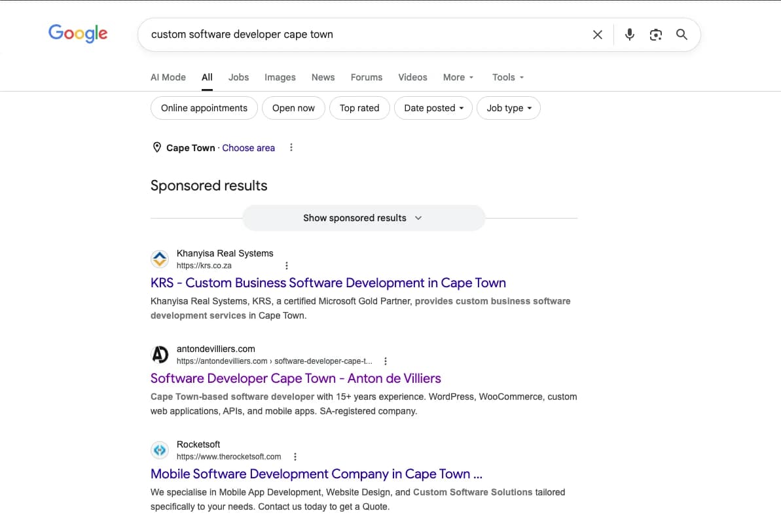Open three-dot menu for Rocketsoft result
Screen dimensions: 781x532
coord(295,457)
